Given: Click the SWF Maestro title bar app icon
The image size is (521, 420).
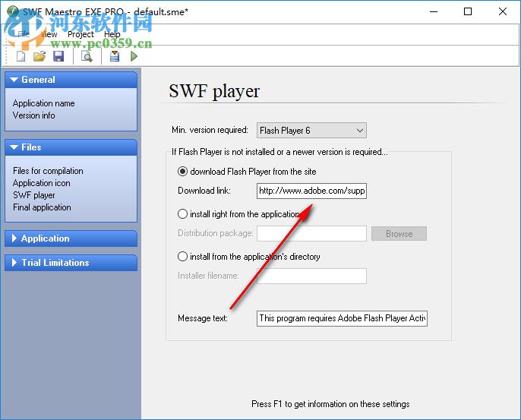Looking at the screenshot, I should click(x=13, y=11).
